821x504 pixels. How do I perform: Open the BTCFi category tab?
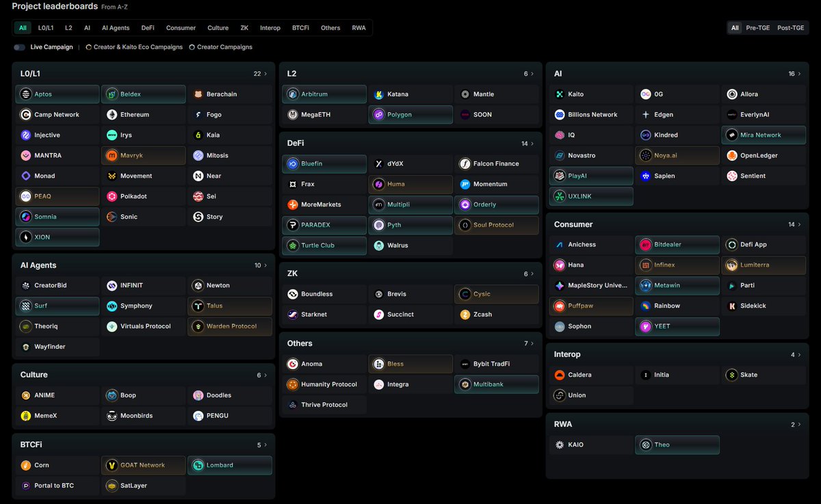coord(300,28)
